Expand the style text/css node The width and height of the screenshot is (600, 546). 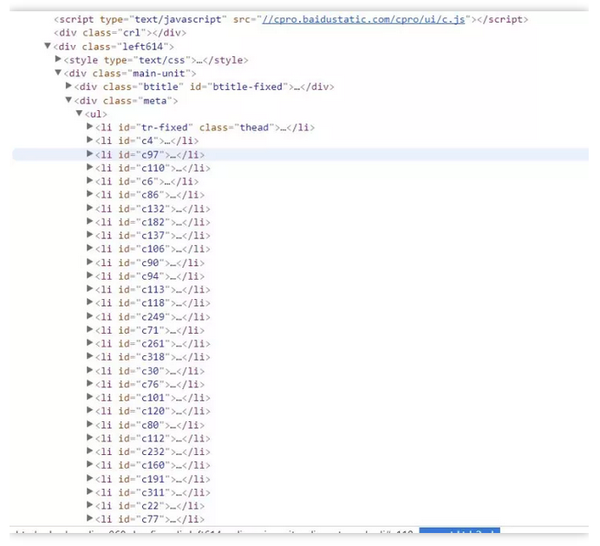tap(58, 59)
